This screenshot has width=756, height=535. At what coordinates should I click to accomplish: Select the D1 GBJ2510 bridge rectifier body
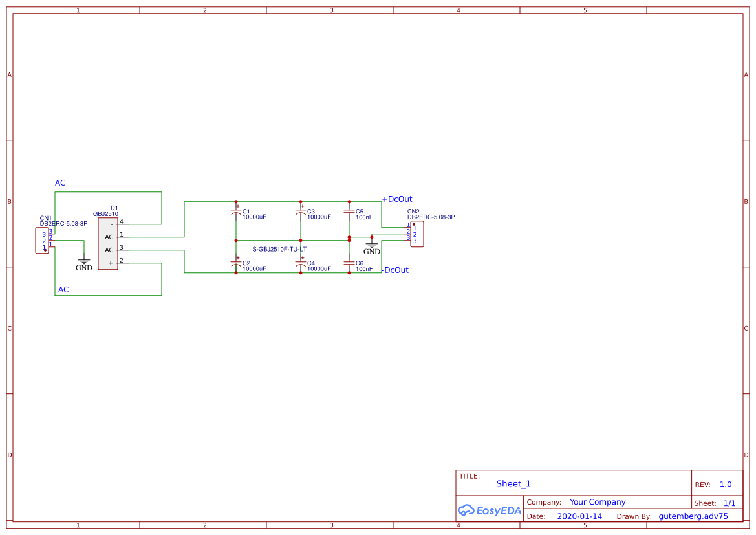(x=108, y=244)
